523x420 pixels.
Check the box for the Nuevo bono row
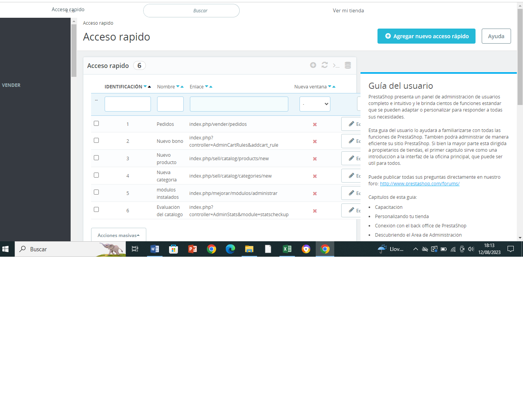coord(96,141)
